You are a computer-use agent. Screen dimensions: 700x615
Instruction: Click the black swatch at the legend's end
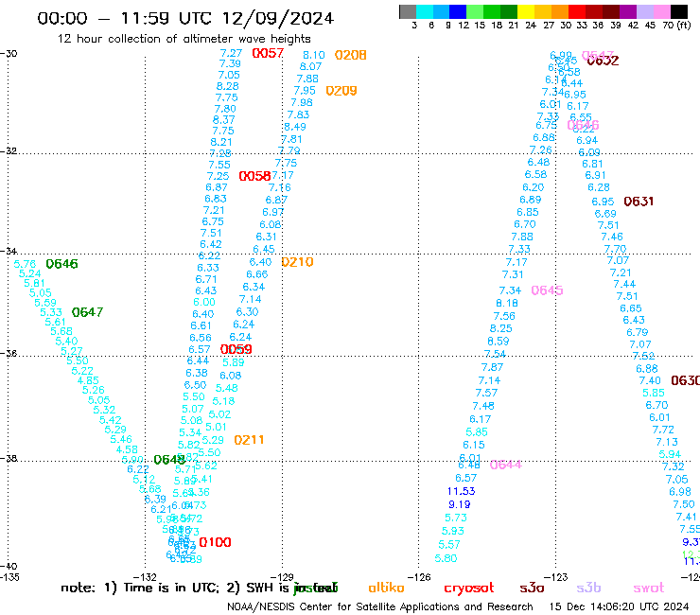tap(679, 11)
